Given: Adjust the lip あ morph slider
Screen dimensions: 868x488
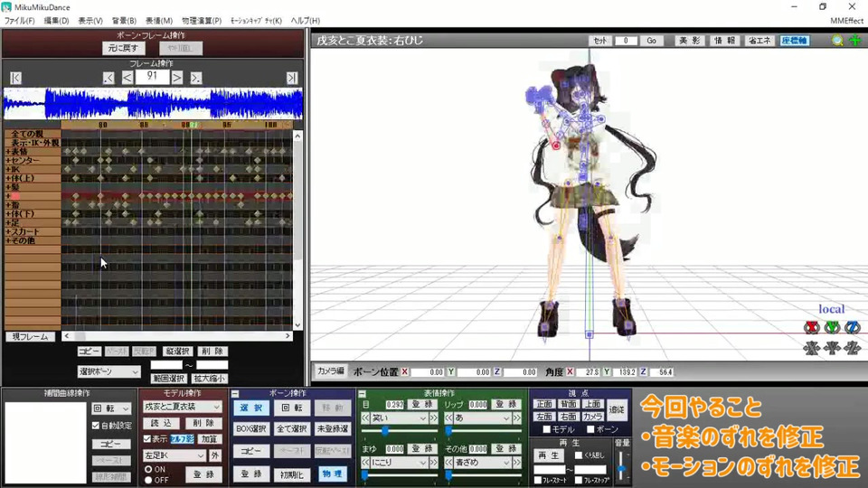Looking at the screenshot, I should tap(483, 430).
